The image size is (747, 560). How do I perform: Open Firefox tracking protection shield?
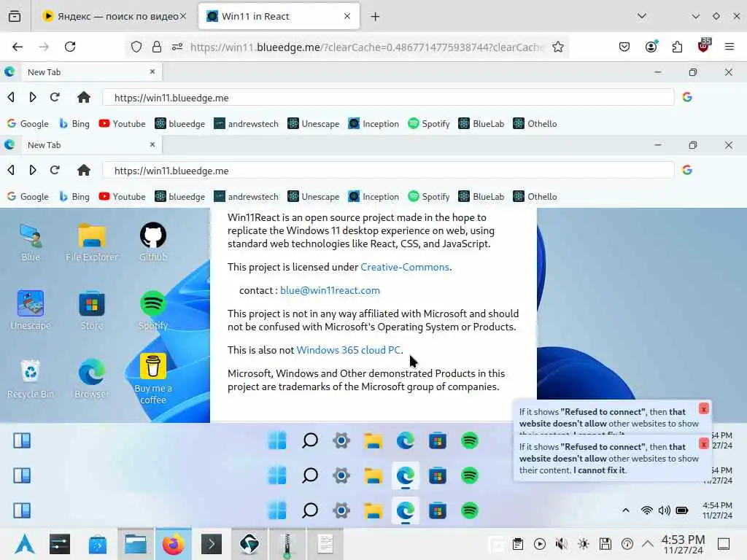click(136, 47)
